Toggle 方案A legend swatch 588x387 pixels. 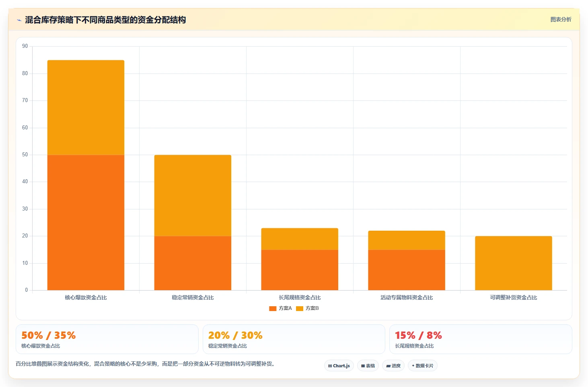coord(273,308)
